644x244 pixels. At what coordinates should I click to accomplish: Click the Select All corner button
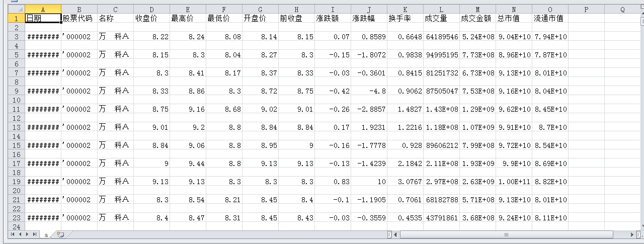[17, 10]
